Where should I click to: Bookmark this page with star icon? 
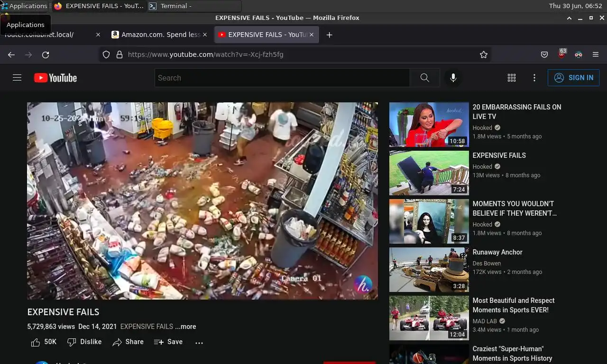pos(484,55)
